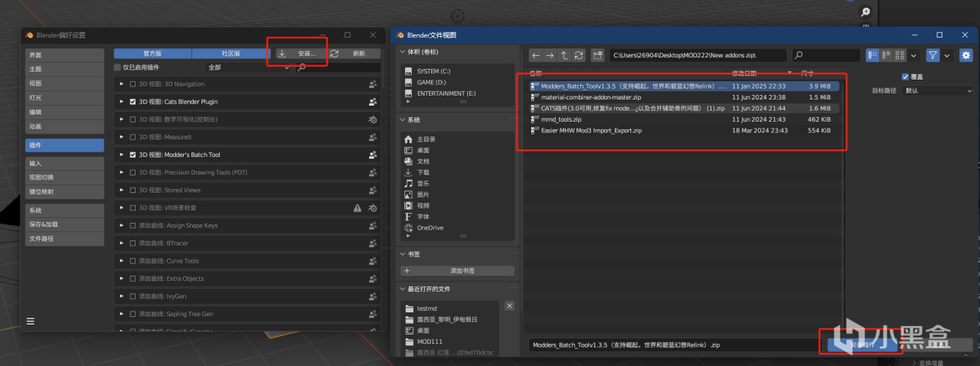Enable MeasureIt add-on checkbox

(133, 137)
